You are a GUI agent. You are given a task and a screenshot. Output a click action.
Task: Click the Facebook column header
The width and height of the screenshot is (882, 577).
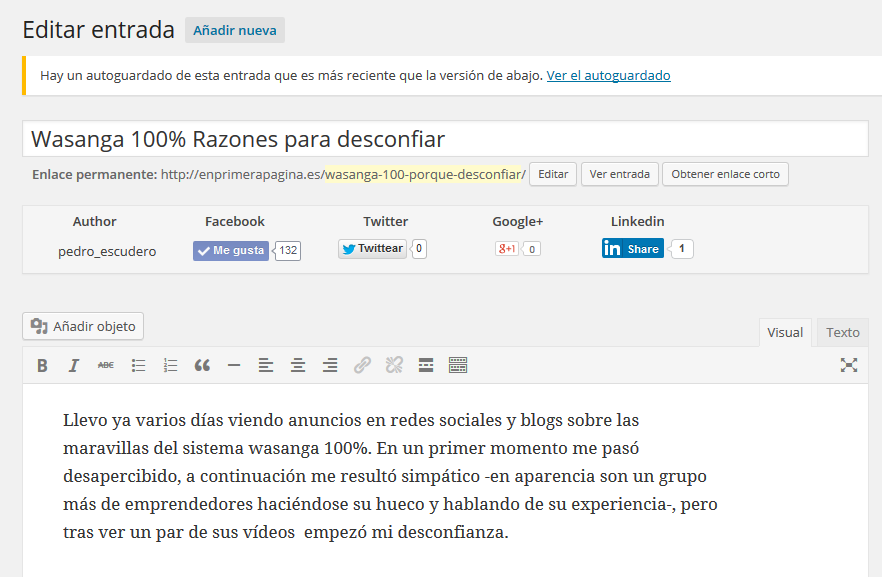[235, 222]
